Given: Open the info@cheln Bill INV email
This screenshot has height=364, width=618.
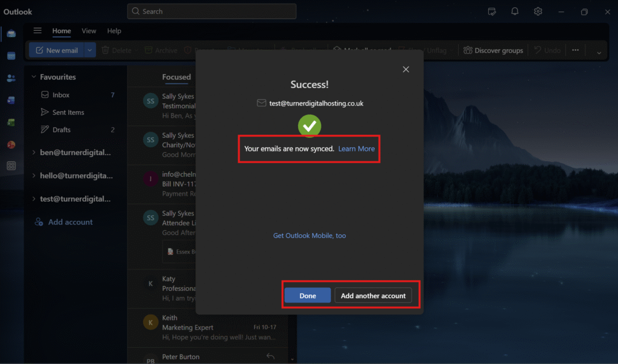Looking at the screenshot, I should (162, 184).
